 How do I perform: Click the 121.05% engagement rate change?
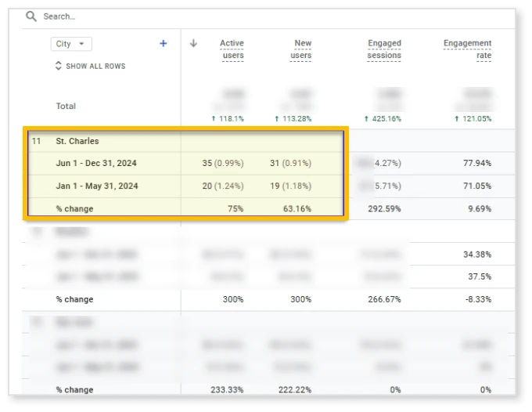[x=473, y=118]
